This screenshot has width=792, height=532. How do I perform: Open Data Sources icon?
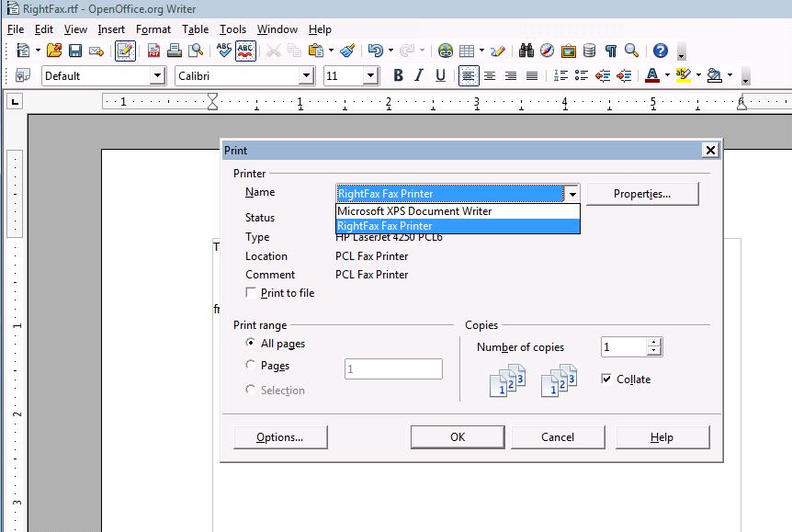pyautogui.click(x=589, y=51)
